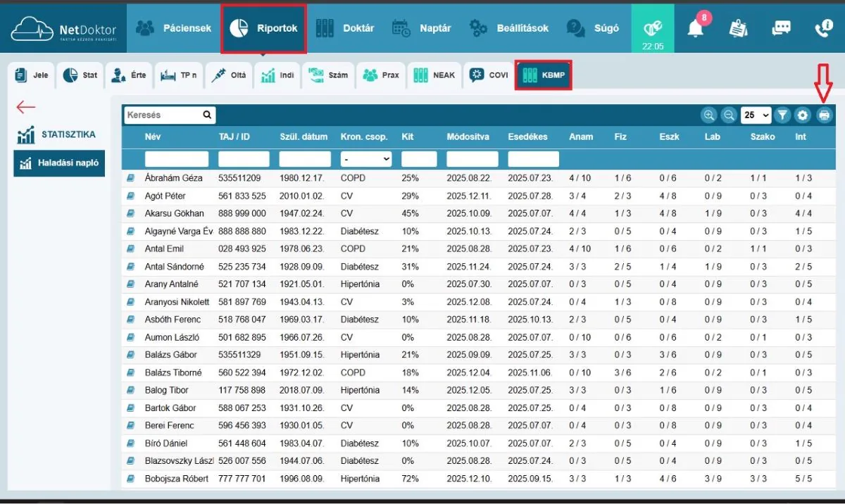Click the search magnifier icon
Image resolution: width=845 pixels, height=504 pixels.
tap(207, 115)
